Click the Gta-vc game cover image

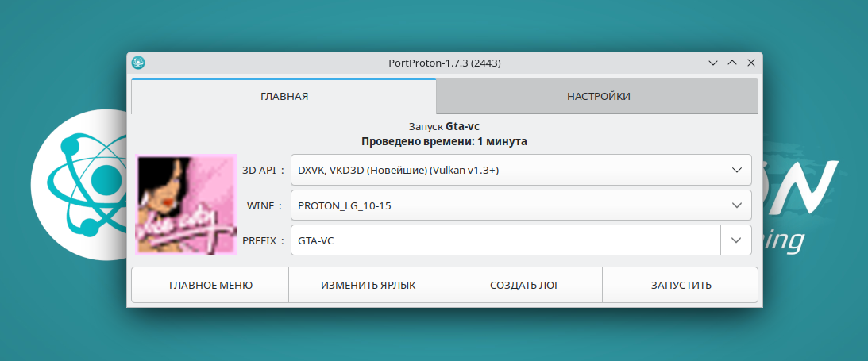coord(186,205)
